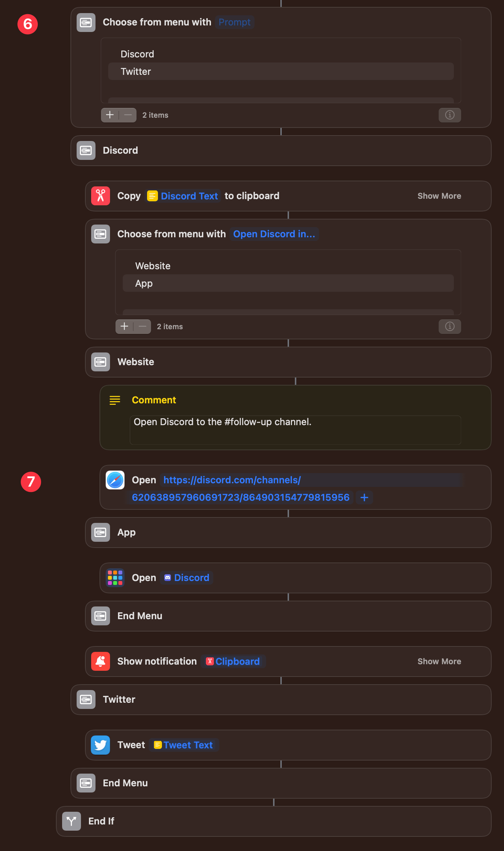Click the '2 items' count under Discord/Twitter list
Image resolution: width=504 pixels, height=851 pixels.
[155, 115]
